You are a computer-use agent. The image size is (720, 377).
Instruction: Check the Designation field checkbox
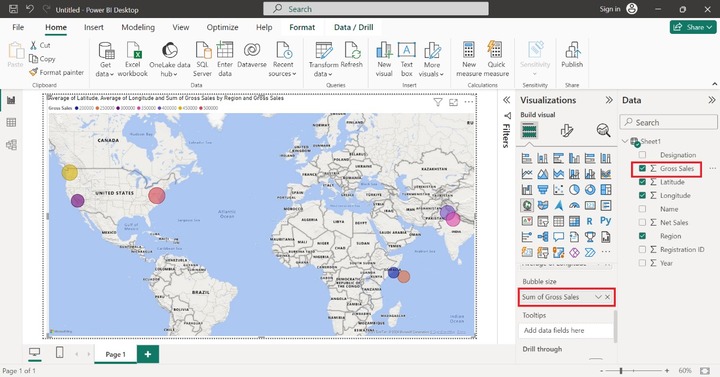tap(642, 155)
